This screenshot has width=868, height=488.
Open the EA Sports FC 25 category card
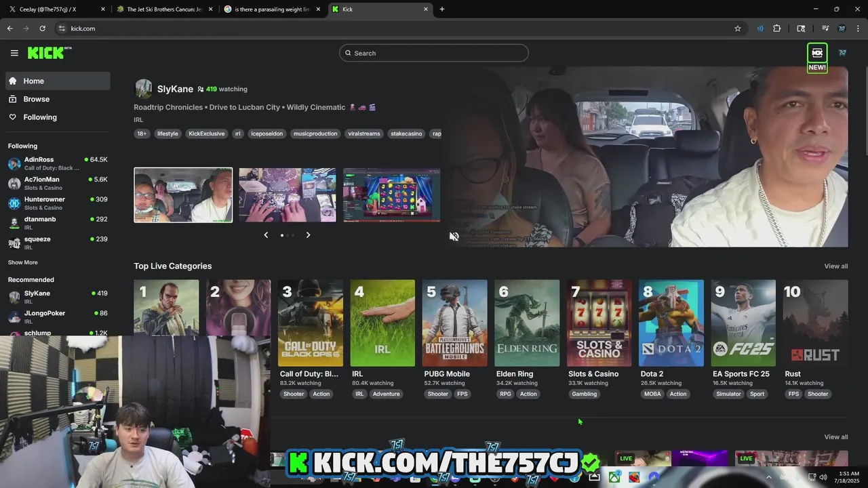click(743, 323)
